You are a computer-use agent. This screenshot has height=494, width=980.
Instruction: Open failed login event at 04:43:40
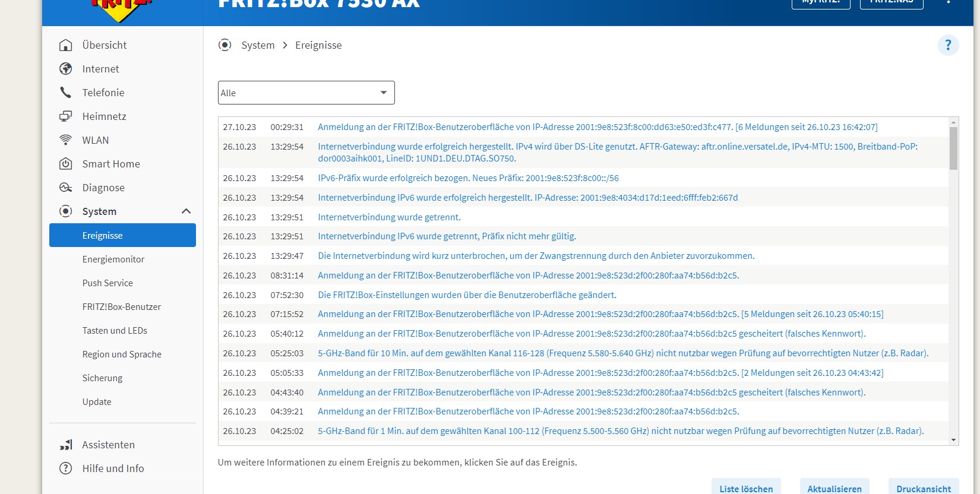(592, 392)
